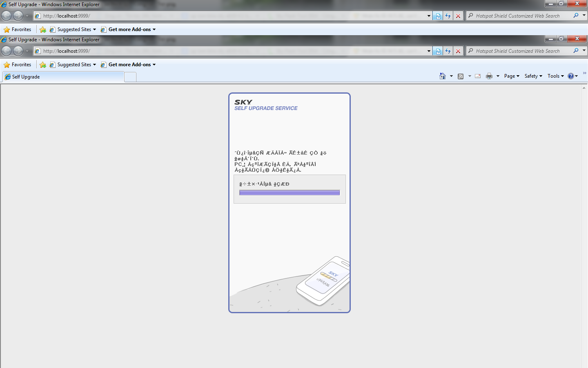Image resolution: width=588 pixels, height=368 pixels.
Task: Open the Tools menu
Action: pyautogui.click(x=555, y=76)
